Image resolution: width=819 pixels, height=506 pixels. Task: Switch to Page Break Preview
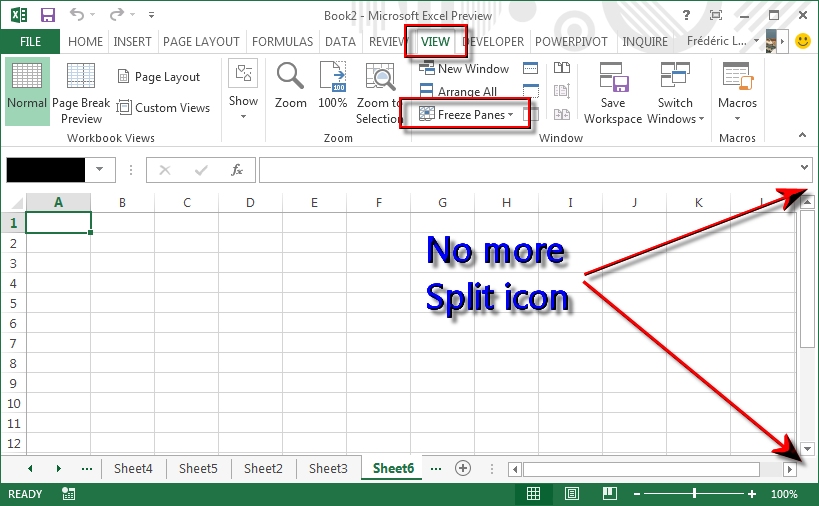click(81, 93)
